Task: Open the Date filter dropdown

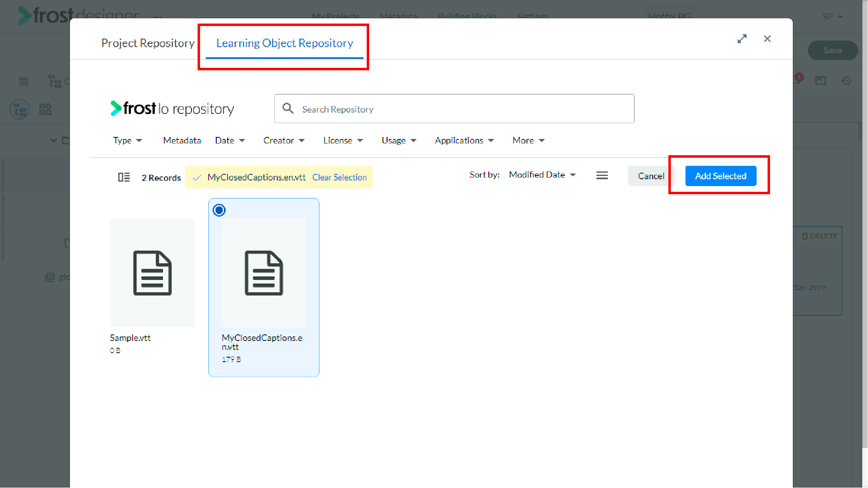Action: click(x=230, y=141)
